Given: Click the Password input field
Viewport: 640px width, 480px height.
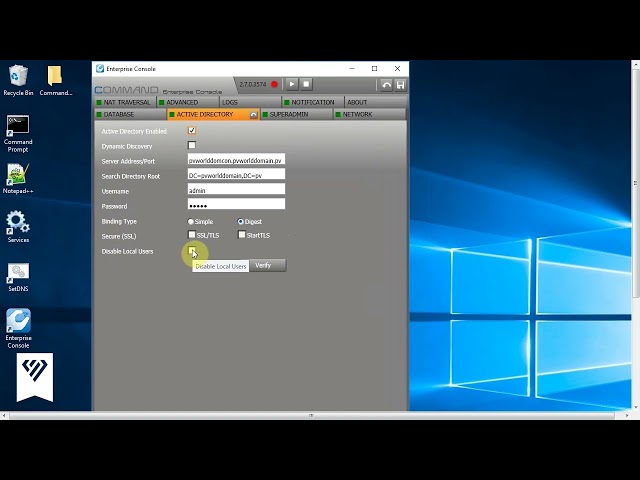Looking at the screenshot, I should tap(236, 204).
